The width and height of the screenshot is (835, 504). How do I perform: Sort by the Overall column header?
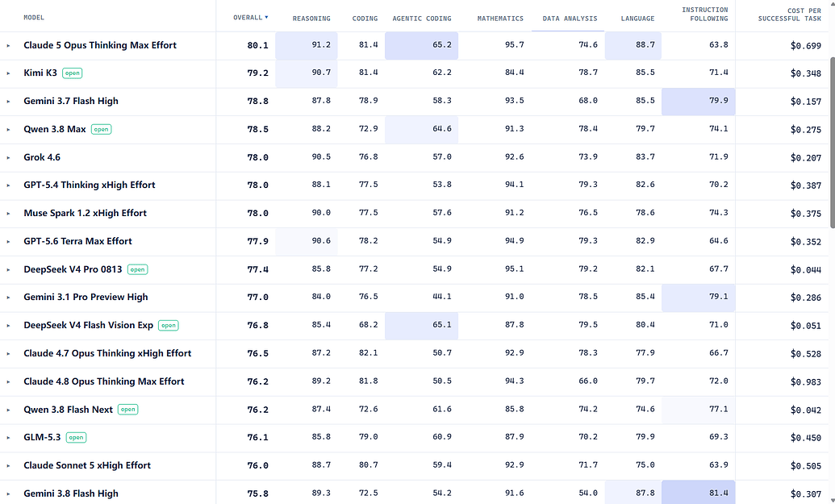point(250,18)
